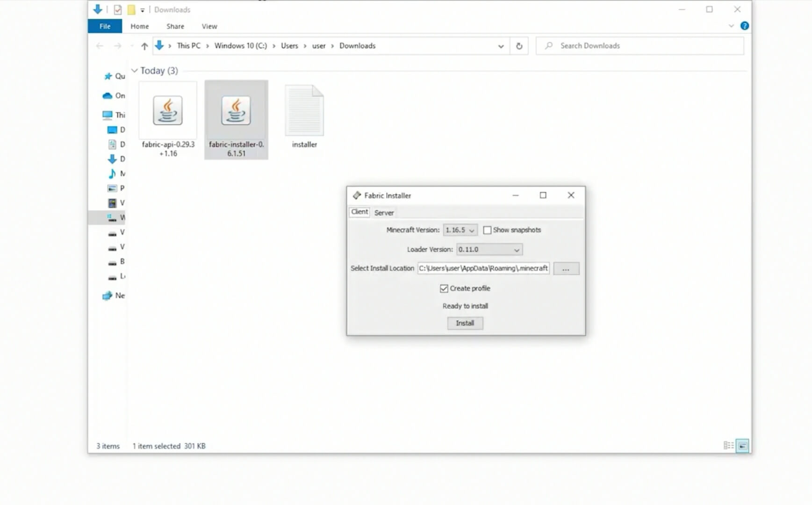
Task: Select the fabric-installer-0.6.1.51 jar file
Action: [x=236, y=120]
